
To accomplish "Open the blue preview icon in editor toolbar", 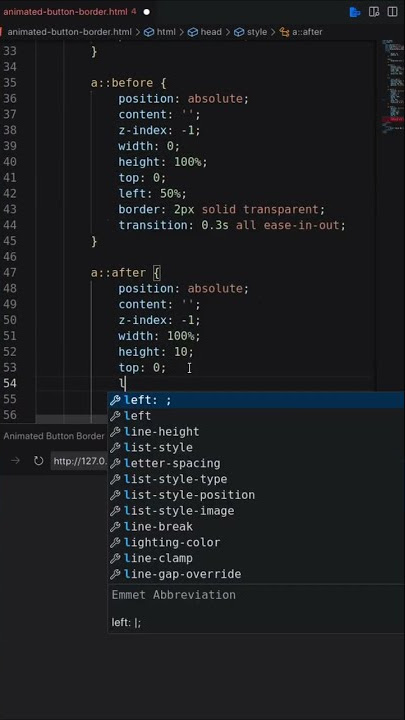I will click(355, 12).
